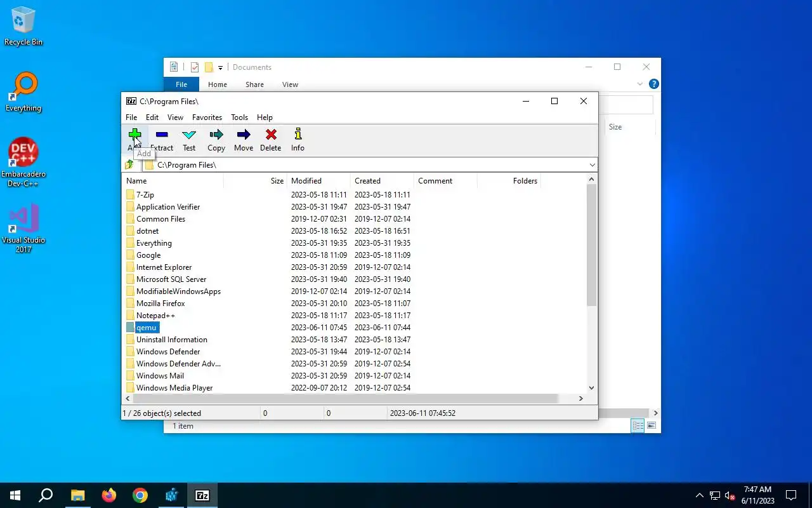The height and width of the screenshot is (508, 812).
Task: Click the Extract toolbar icon
Action: (162, 135)
